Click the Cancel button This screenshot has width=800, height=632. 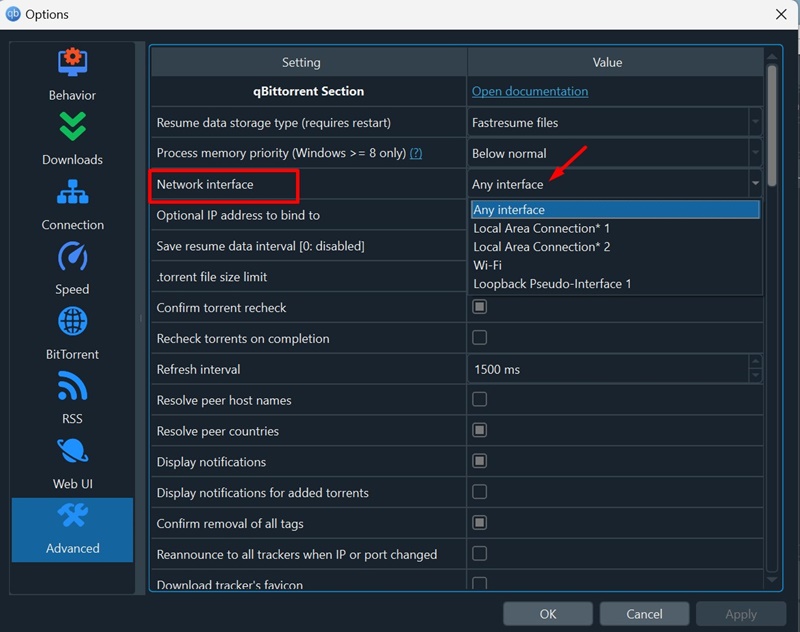644,614
